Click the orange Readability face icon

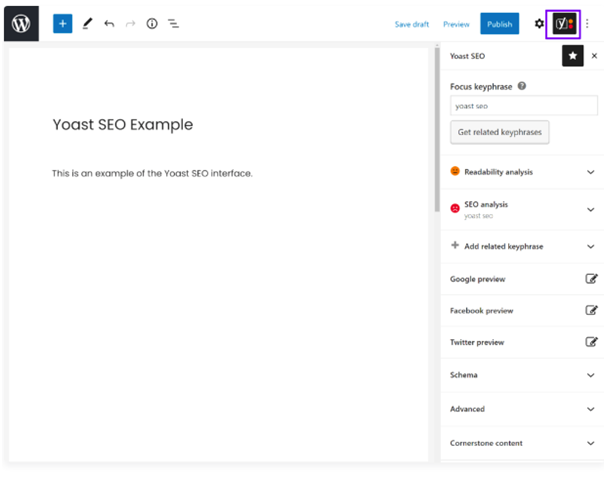(455, 171)
